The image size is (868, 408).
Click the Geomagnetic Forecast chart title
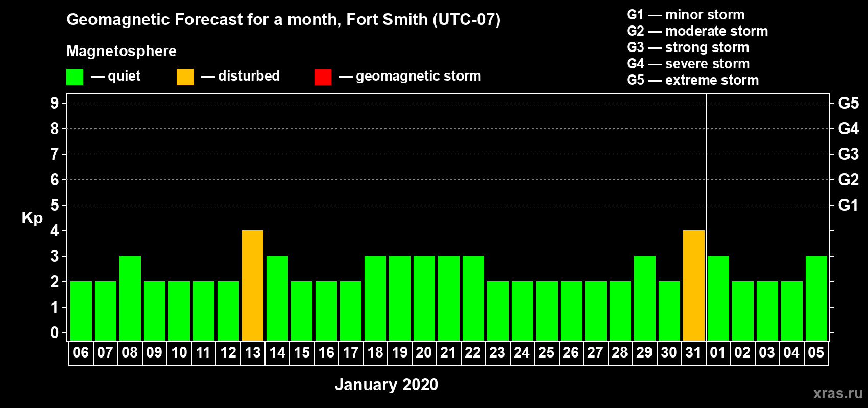point(283,20)
